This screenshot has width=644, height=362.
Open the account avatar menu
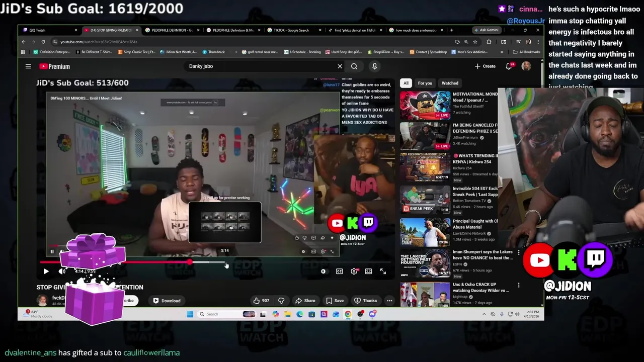tap(526, 66)
